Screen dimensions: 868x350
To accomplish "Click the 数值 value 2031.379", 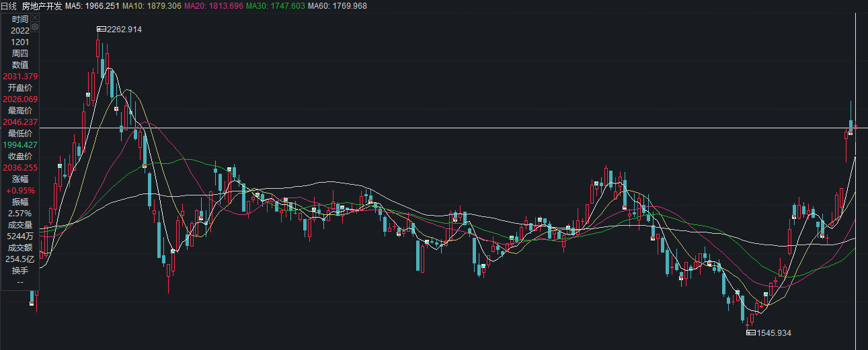I will [20, 76].
